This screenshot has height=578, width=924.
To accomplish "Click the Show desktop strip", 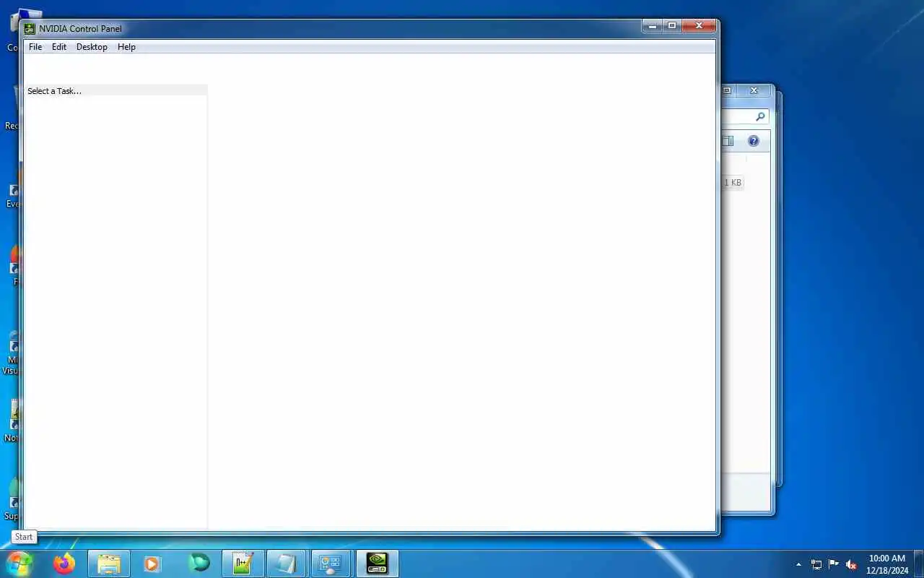I will pos(918,564).
